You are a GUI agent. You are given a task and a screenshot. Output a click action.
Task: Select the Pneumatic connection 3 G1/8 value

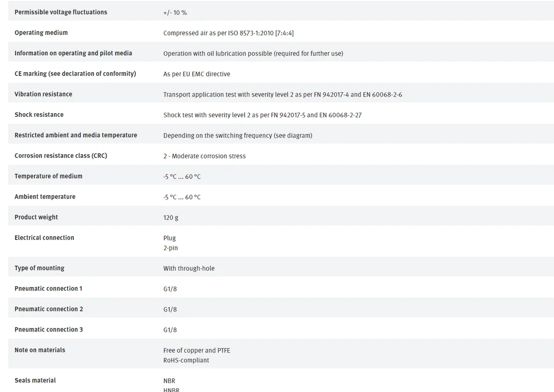point(170,330)
